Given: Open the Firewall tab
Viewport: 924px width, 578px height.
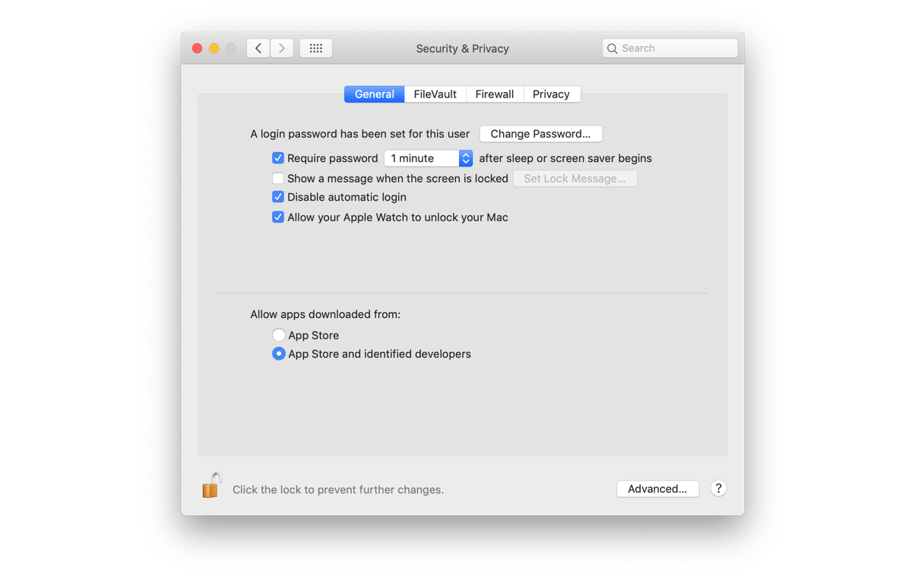Looking at the screenshot, I should tap(495, 94).
